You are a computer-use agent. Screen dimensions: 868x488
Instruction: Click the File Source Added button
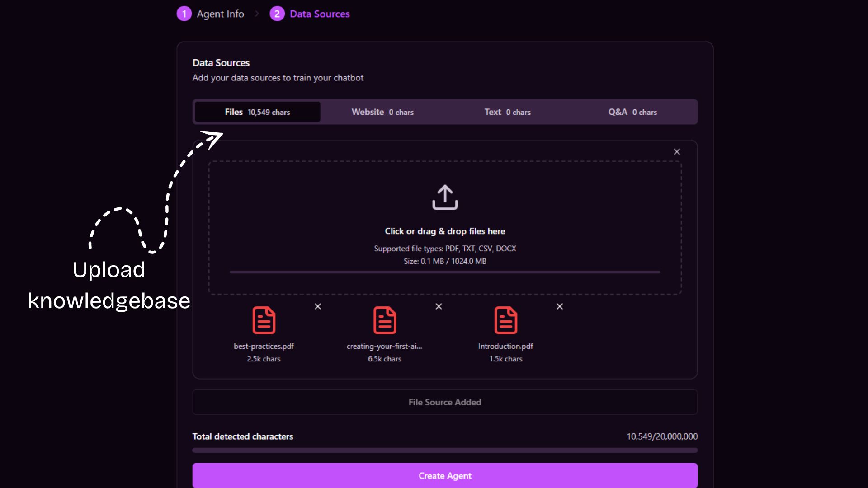[x=445, y=402]
